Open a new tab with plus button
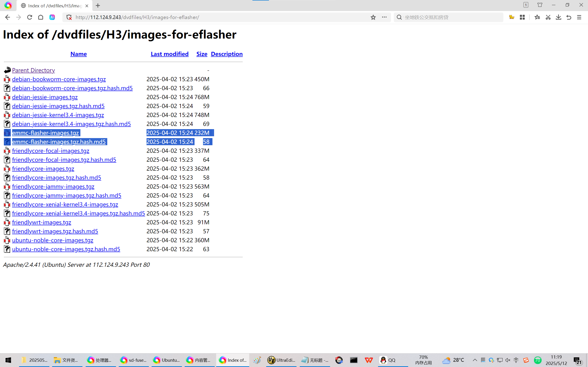The image size is (588, 367). pyautogui.click(x=98, y=6)
